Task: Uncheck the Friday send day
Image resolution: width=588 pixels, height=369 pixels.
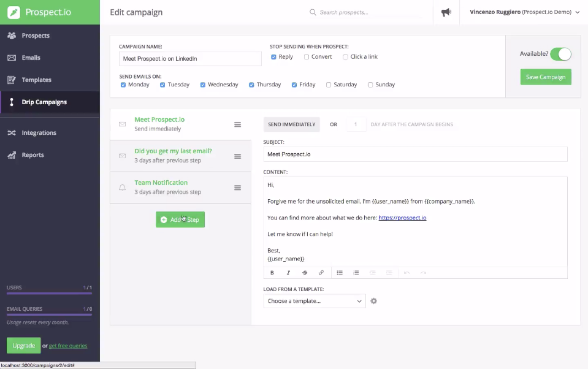Action: pos(294,85)
